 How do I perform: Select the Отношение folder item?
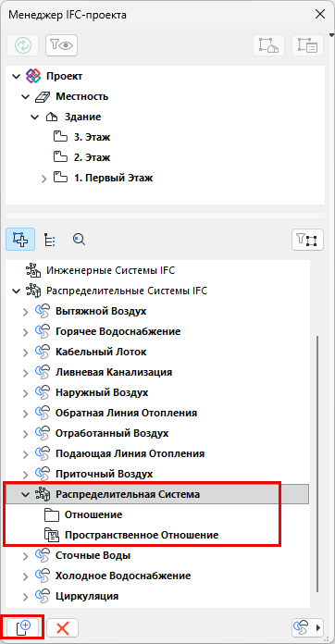coord(158,514)
